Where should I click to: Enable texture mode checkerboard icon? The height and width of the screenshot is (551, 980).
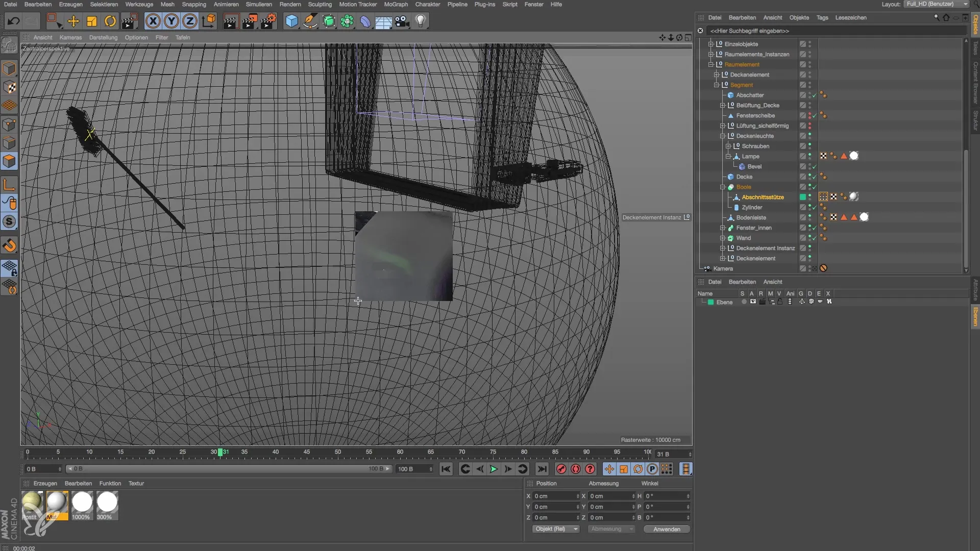click(x=10, y=87)
